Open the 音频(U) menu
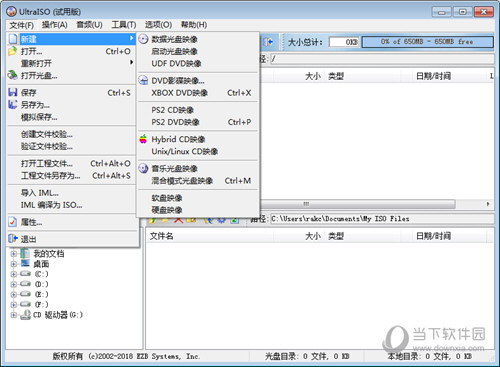The width and height of the screenshot is (500, 367). pyautogui.click(x=89, y=25)
